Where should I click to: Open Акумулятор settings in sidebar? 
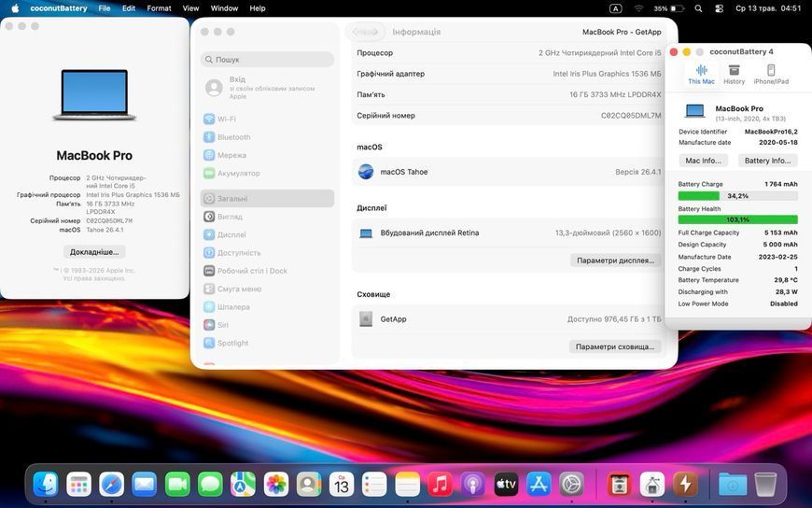pyautogui.click(x=267, y=174)
